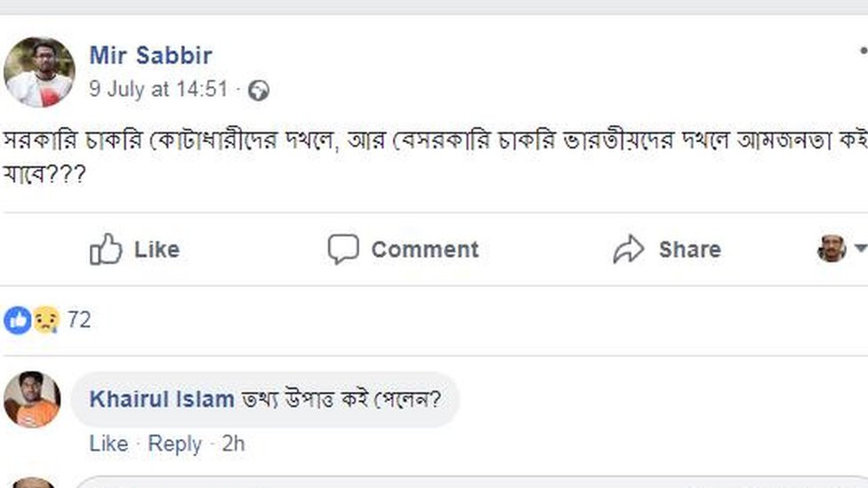
Task: View the 72 reactions count
Action: tap(79, 320)
